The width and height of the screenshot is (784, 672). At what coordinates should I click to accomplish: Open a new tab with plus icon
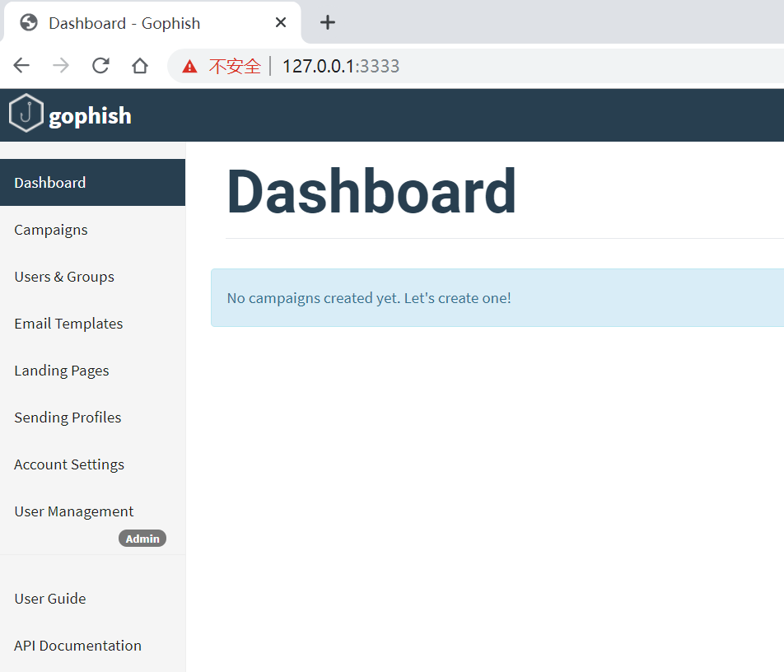coord(328,22)
